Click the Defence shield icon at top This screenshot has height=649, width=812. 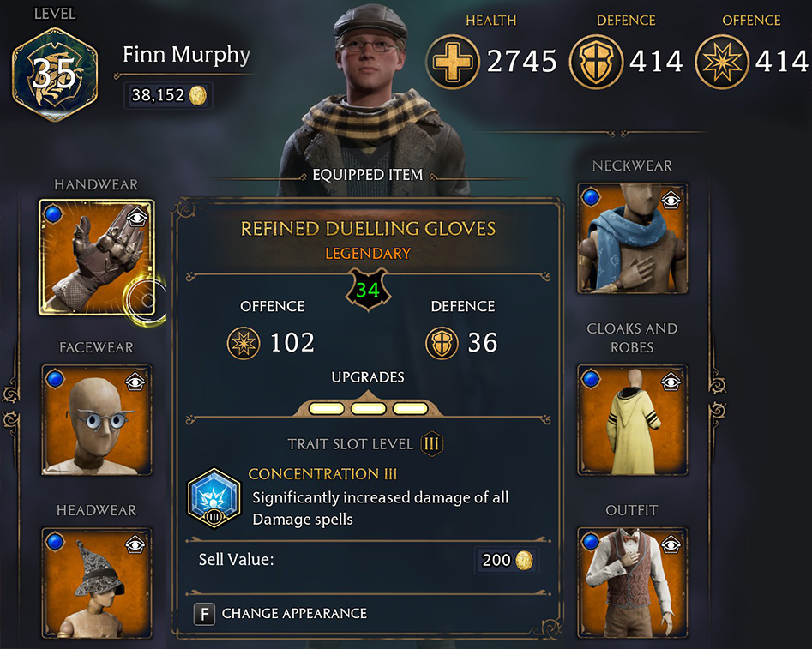pyautogui.click(x=596, y=62)
